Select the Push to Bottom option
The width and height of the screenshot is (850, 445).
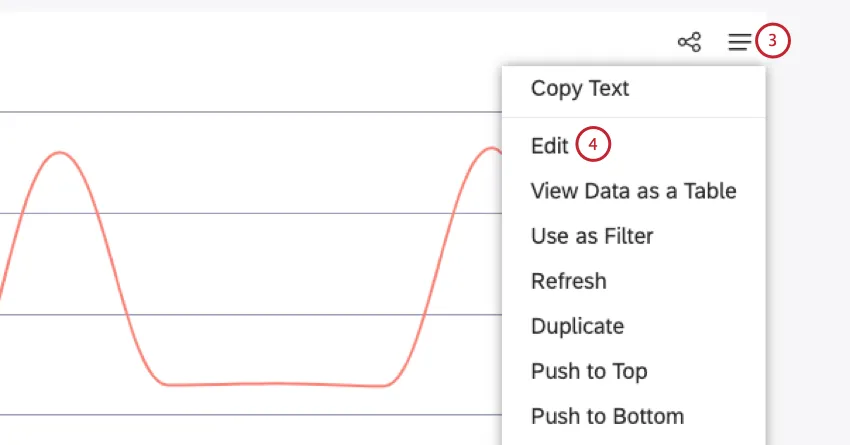pyautogui.click(x=607, y=416)
